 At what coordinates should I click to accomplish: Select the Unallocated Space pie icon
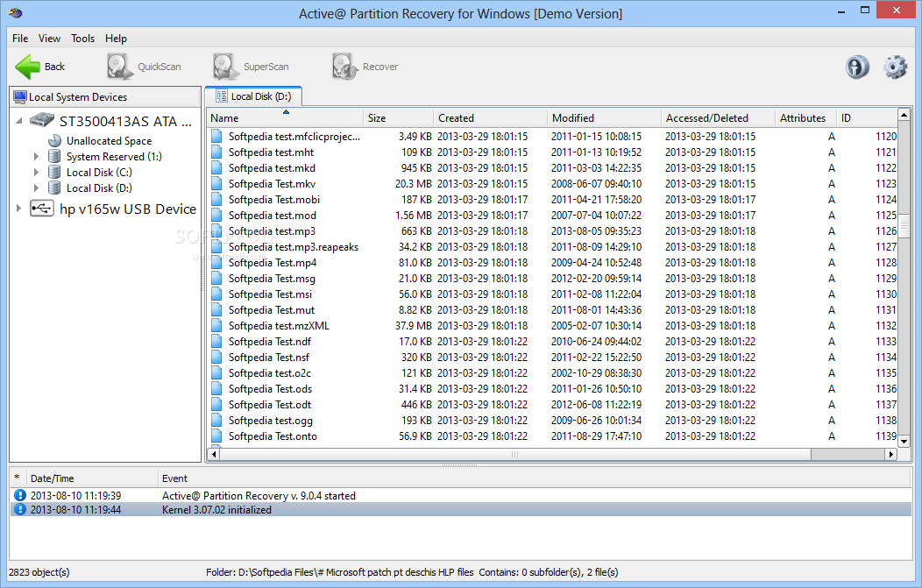54,140
